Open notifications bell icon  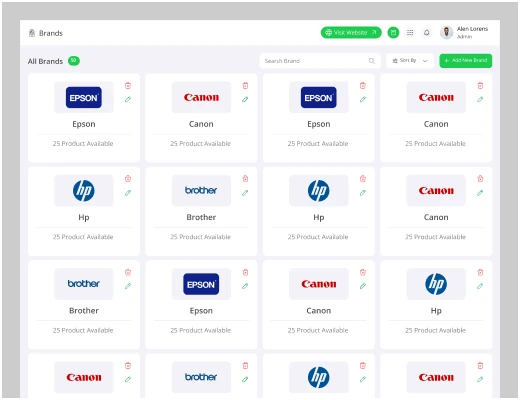[x=426, y=32]
